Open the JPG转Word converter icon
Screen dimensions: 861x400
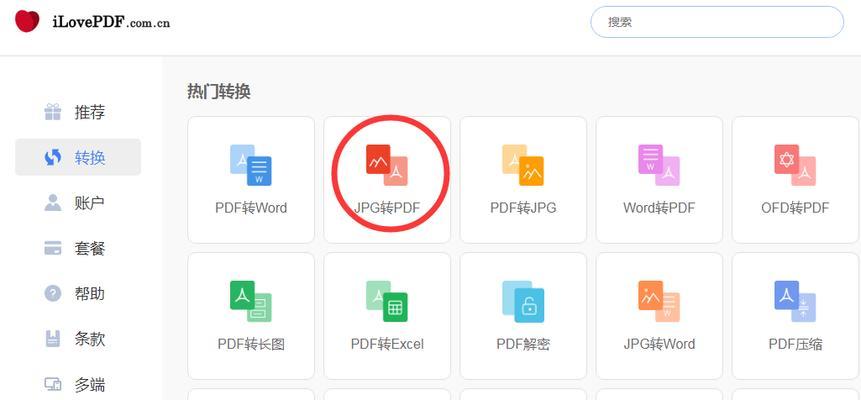tap(659, 301)
